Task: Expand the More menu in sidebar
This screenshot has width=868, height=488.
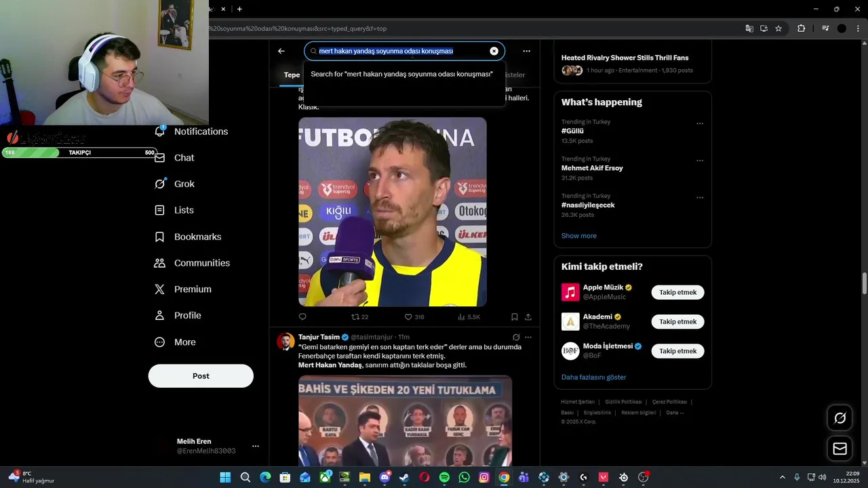Action: (176, 342)
